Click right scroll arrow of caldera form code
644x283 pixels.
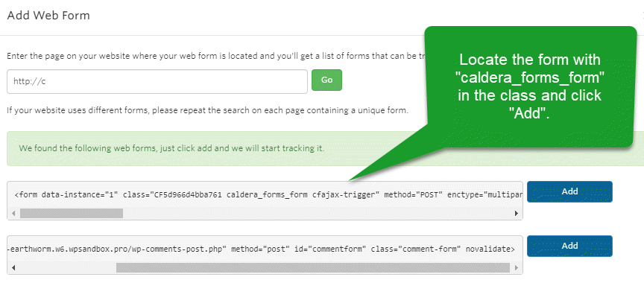tap(517, 213)
